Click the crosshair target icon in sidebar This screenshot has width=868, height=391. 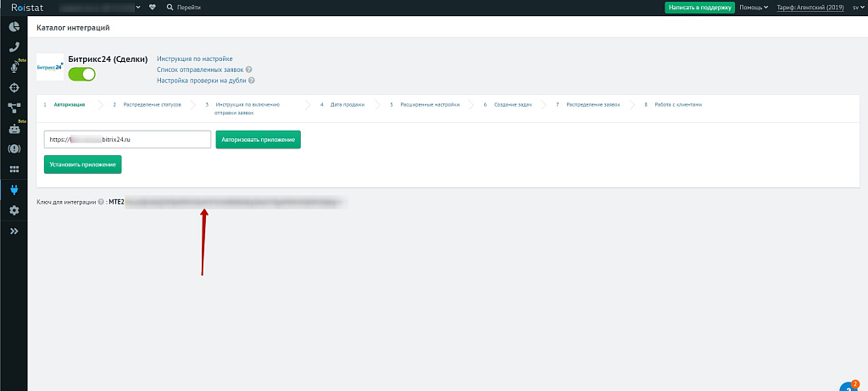[x=14, y=88]
